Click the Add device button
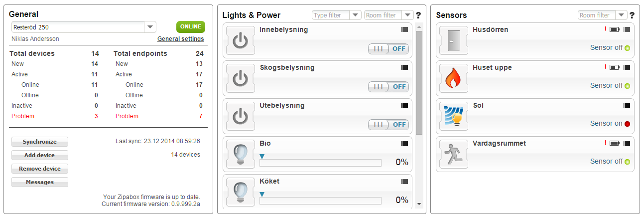The height and width of the screenshot is (218, 644). pos(39,155)
